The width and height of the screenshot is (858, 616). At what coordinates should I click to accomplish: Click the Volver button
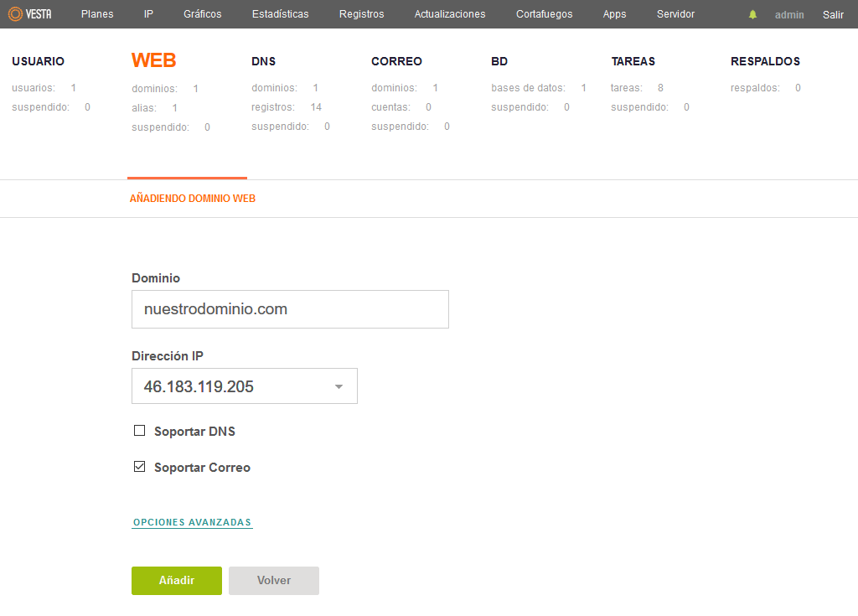coord(274,581)
